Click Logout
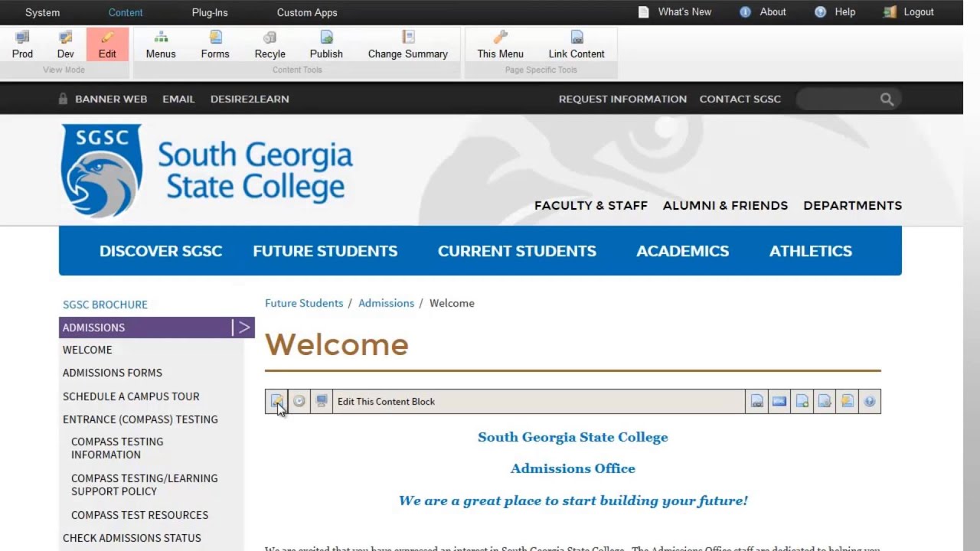 [908, 12]
